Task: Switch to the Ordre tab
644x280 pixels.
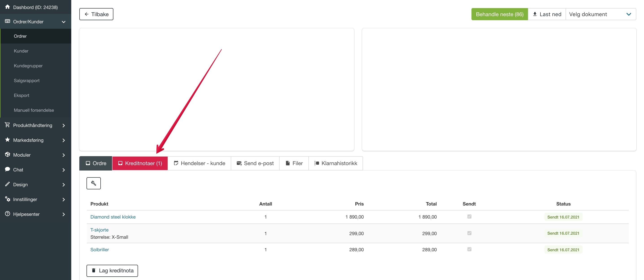Action: pos(96,163)
